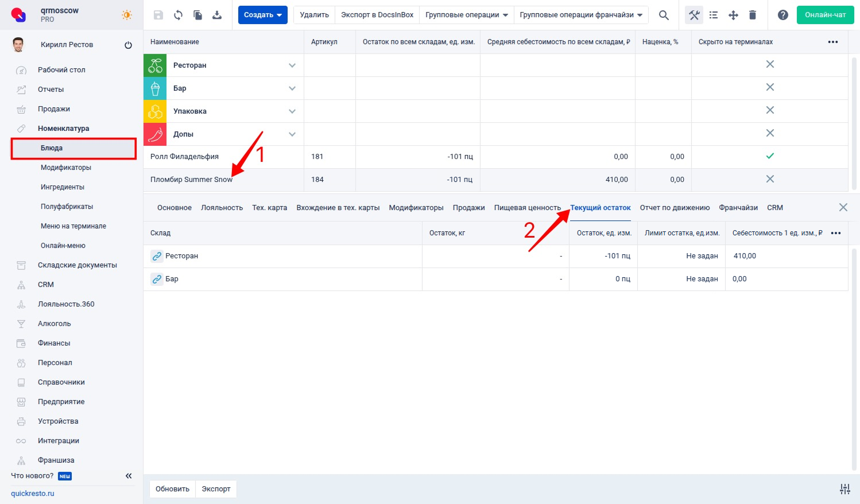Toggle hidden-on-terminals mark for Ролл Филадельфия

coord(770,156)
